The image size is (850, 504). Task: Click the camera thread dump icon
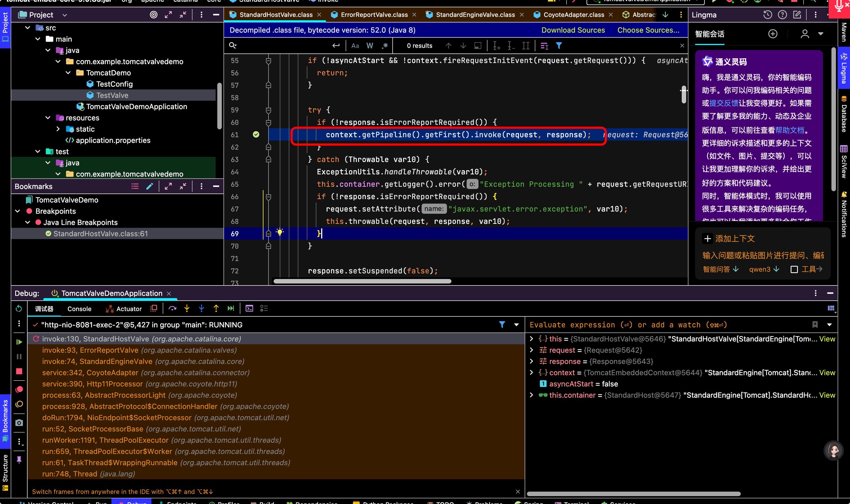19,423
